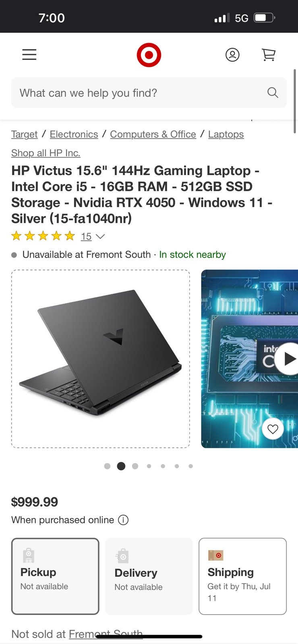The height and width of the screenshot is (644, 298).
Task: Tap the Target bullseye logo
Action: [x=149, y=55]
